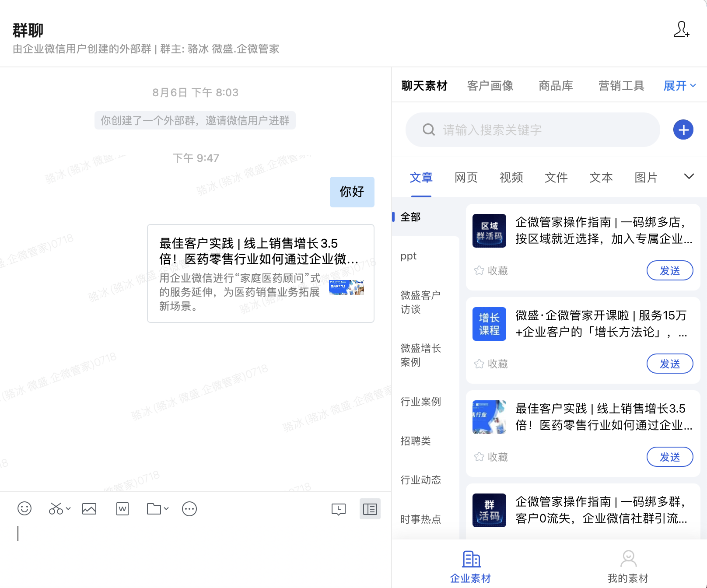Switch to 我的素材 bottom tab
Image resolution: width=707 pixels, height=588 pixels.
click(628, 567)
